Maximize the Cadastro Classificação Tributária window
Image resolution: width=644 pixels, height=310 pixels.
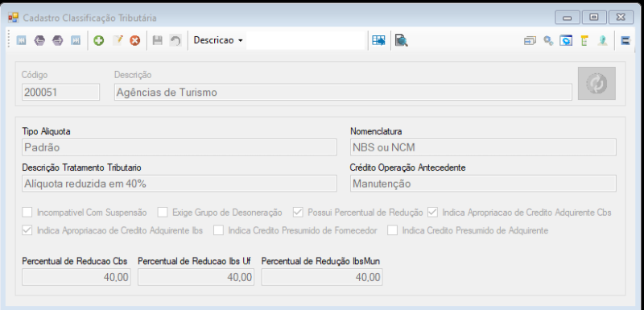coord(593,17)
